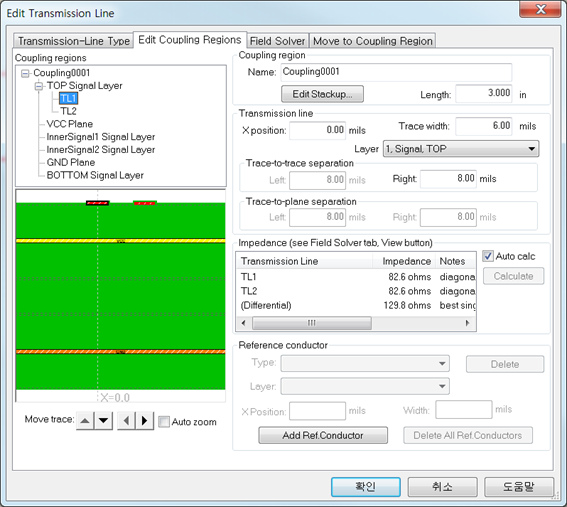Collapse the Coupling0001 tree node
This screenshot has height=507, width=567.
click(x=25, y=73)
